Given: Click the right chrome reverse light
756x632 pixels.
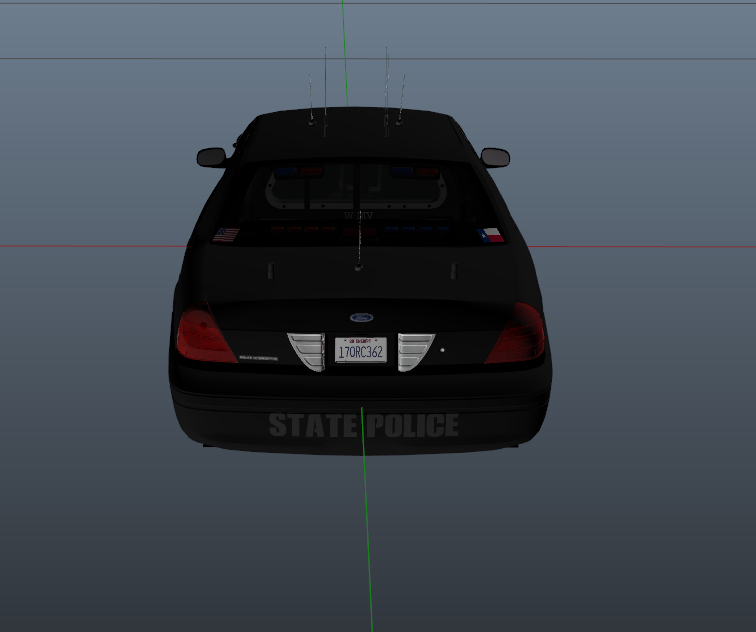Looking at the screenshot, I should pyautogui.click(x=415, y=351).
